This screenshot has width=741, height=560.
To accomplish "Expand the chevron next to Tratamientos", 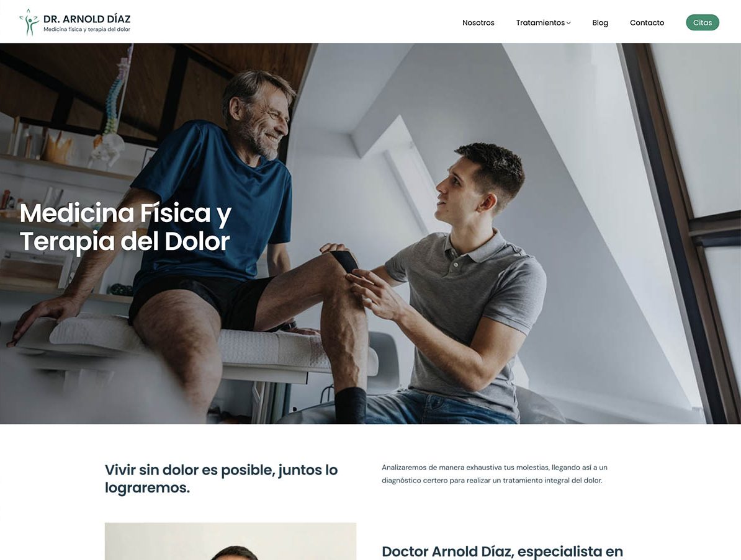I will point(568,23).
